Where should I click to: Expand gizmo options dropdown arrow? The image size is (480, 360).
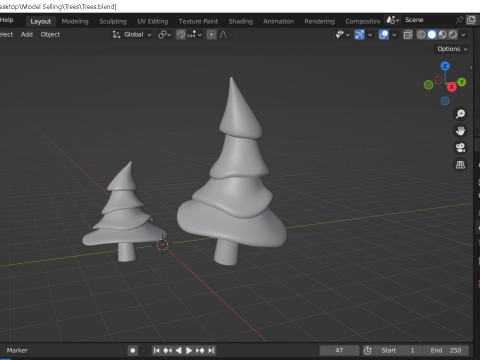(x=370, y=35)
